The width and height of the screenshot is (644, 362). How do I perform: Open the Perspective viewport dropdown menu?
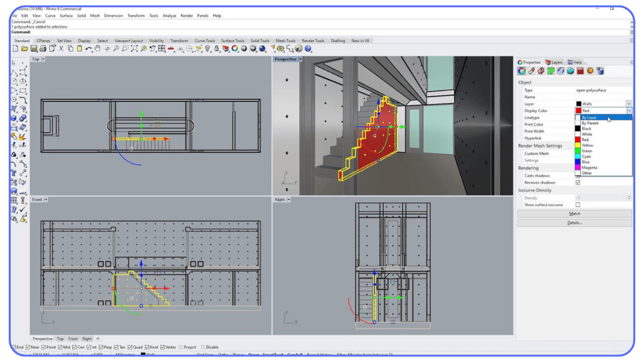point(300,59)
